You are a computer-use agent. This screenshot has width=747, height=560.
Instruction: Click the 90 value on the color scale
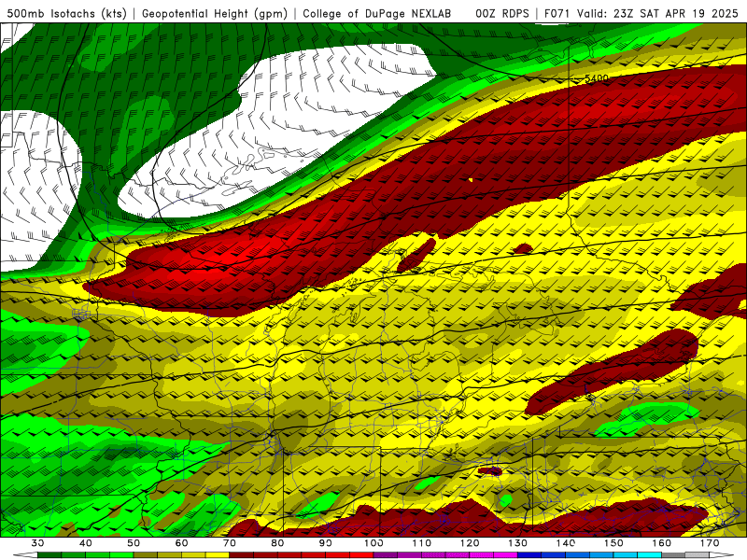pos(326,543)
